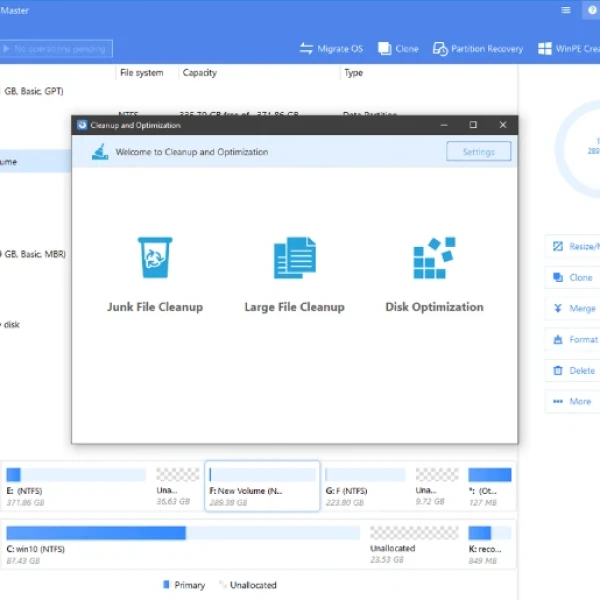Open the help question mark icon
Screen dimensions: 600x600
[592, 10]
